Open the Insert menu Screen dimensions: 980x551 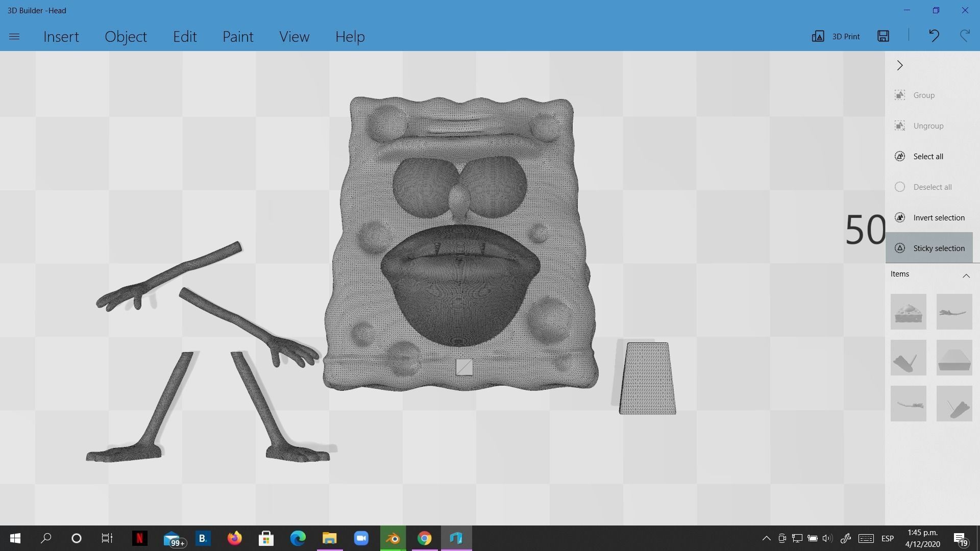coord(61,37)
